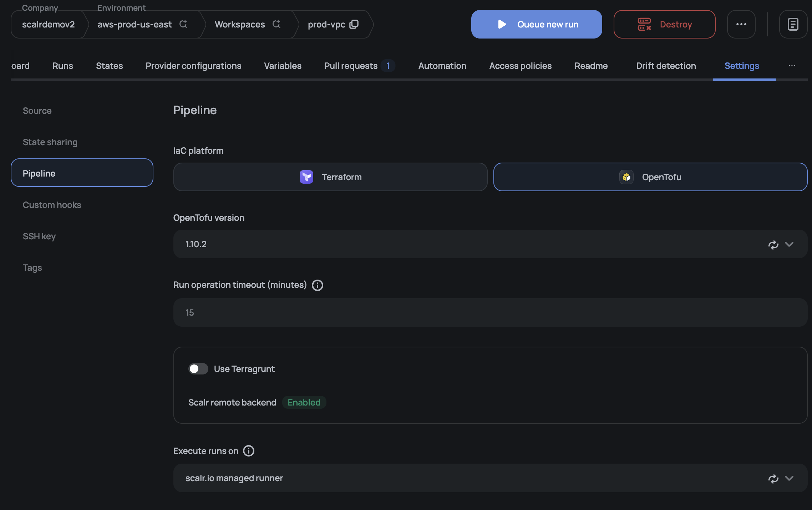Copy the prod-vpc workspace name icon
The image size is (812, 510).
coord(354,24)
